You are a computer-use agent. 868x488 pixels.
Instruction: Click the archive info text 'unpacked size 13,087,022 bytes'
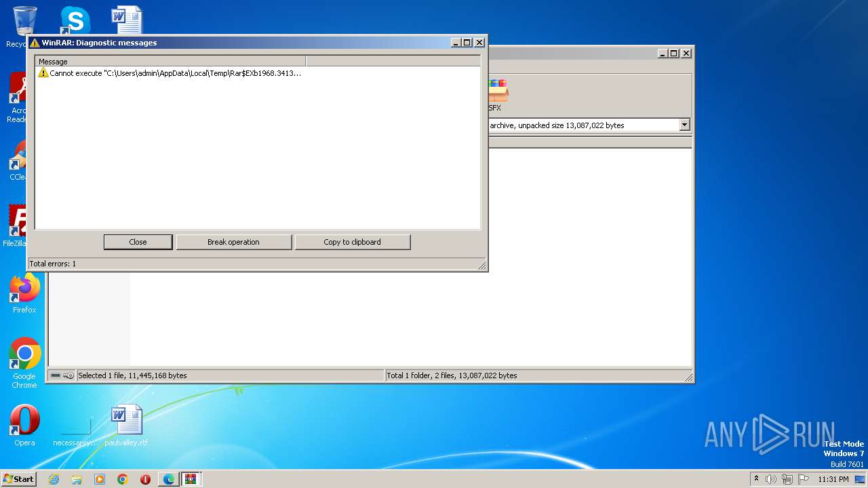tap(571, 125)
